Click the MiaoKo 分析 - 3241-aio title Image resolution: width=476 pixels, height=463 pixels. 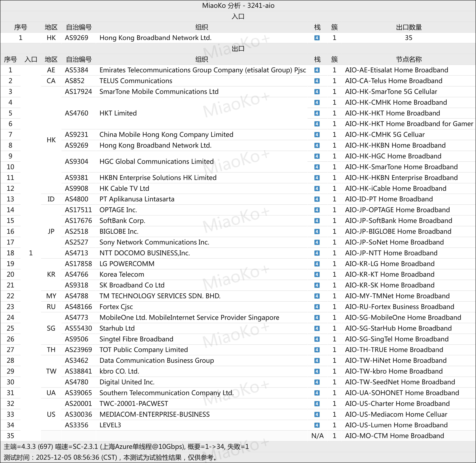click(238, 5)
